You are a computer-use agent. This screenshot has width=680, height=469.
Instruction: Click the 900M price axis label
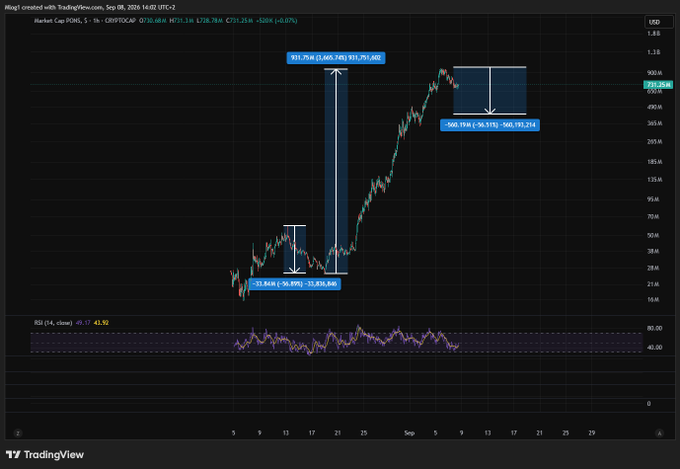[654, 73]
